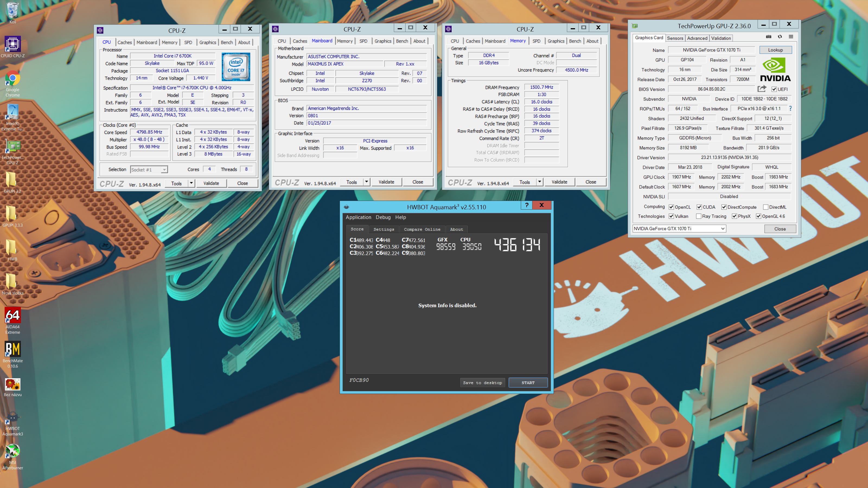Click Tools button in Mainboard CPU-Z window
The width and height of the screenshot is (868, 488).
(x=351, y=182)
